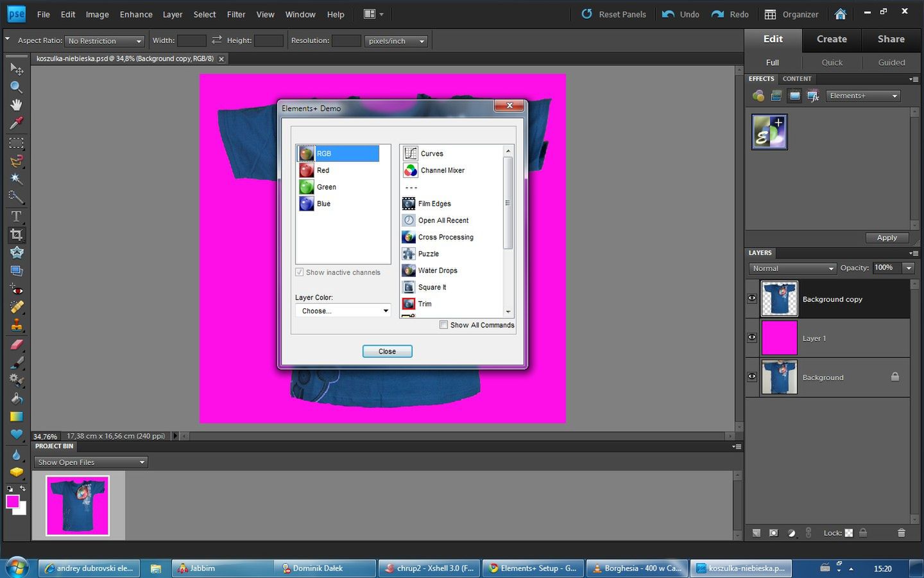Select the Hand tool

coord(16,105)
